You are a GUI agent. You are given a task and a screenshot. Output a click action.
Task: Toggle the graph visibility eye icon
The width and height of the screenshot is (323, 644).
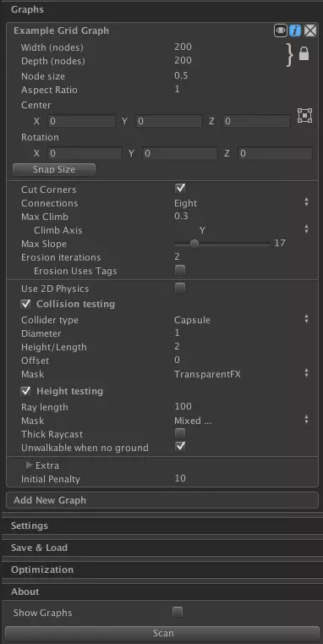click(x=281, y=30)
